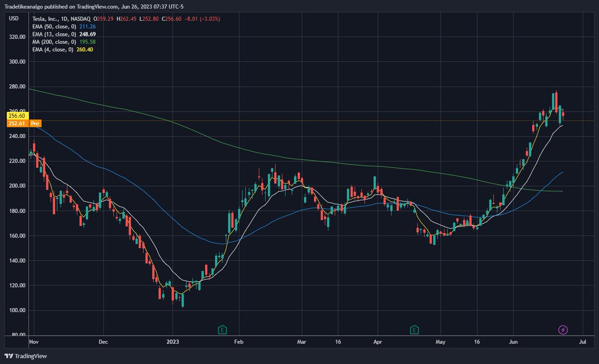Click the Apr label on time axis
Viewport: 599px width, 364px height.
pyautogui.click(x=377, y=343)
